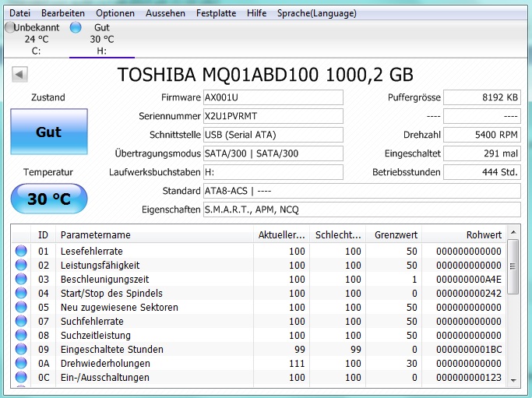Click the Laufwerksbuchstaben field H:
The height and width of the screenshot is (398, 532).
(x=273, y=172)
